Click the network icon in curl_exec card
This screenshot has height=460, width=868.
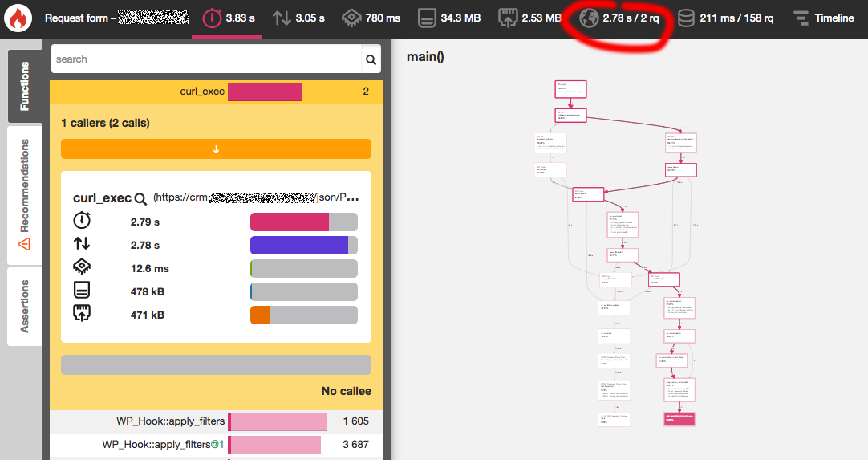82,313
